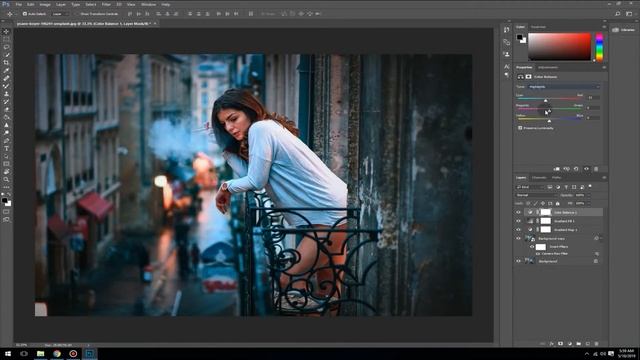Open the Layer menu
Viewport: 640px width, 360px height.
click(61, 4)
